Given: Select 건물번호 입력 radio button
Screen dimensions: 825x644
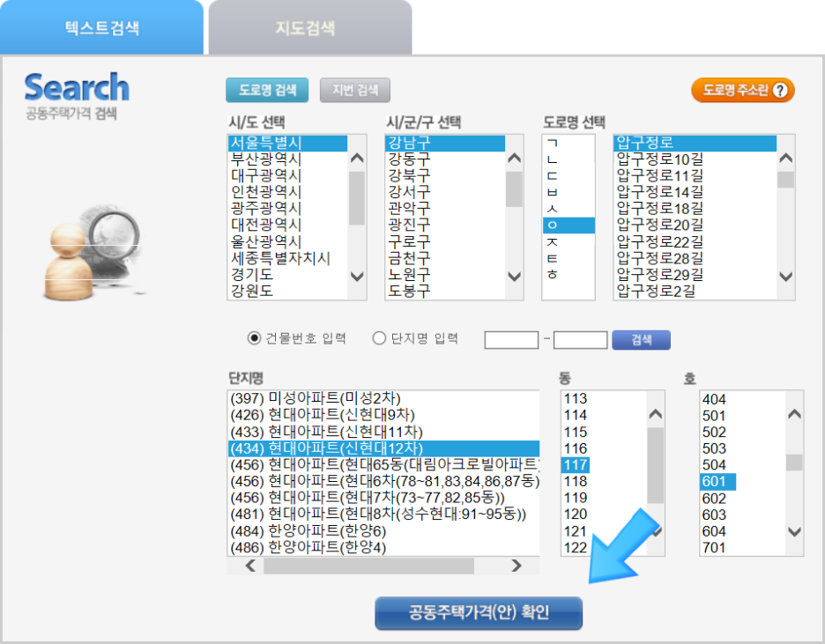Looking at the screenshot, I should coord(254,338).
